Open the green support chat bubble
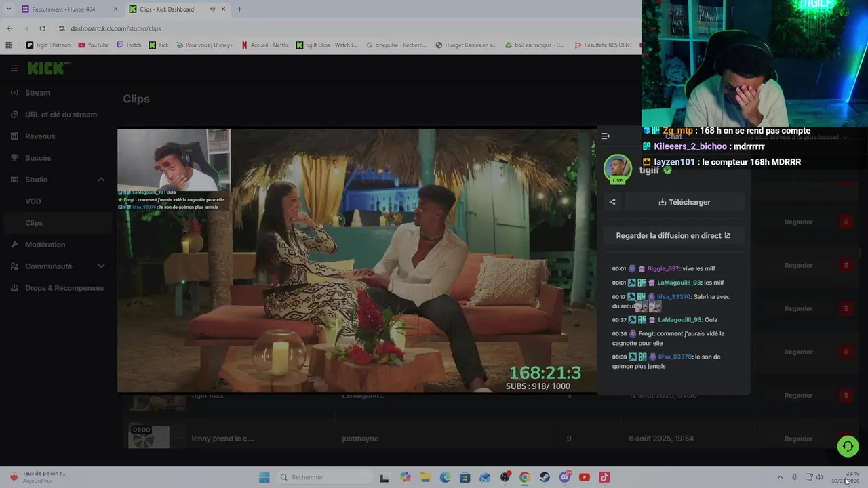868x488 pixels. coord(848,446)
